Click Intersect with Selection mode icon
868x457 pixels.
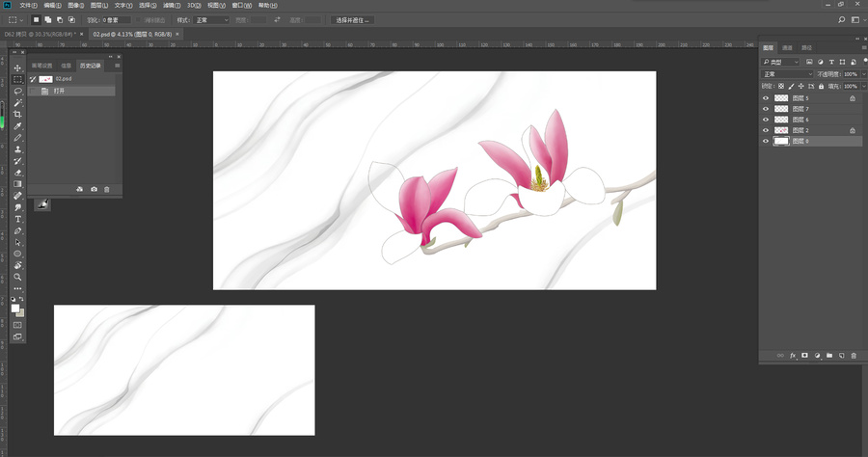(x=71, y=20)
